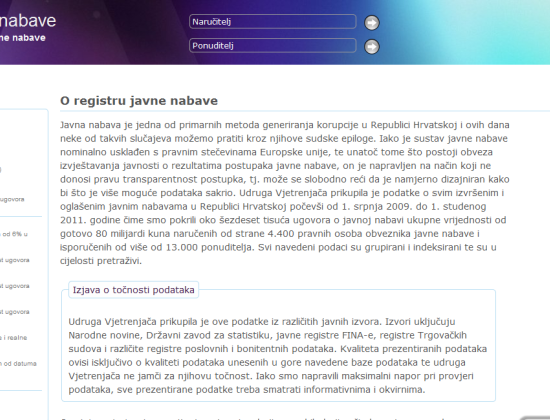This screenshot has height=420, width=550.
Task: Open the sidebar link ending in 'i realne'
Action: 13,338
